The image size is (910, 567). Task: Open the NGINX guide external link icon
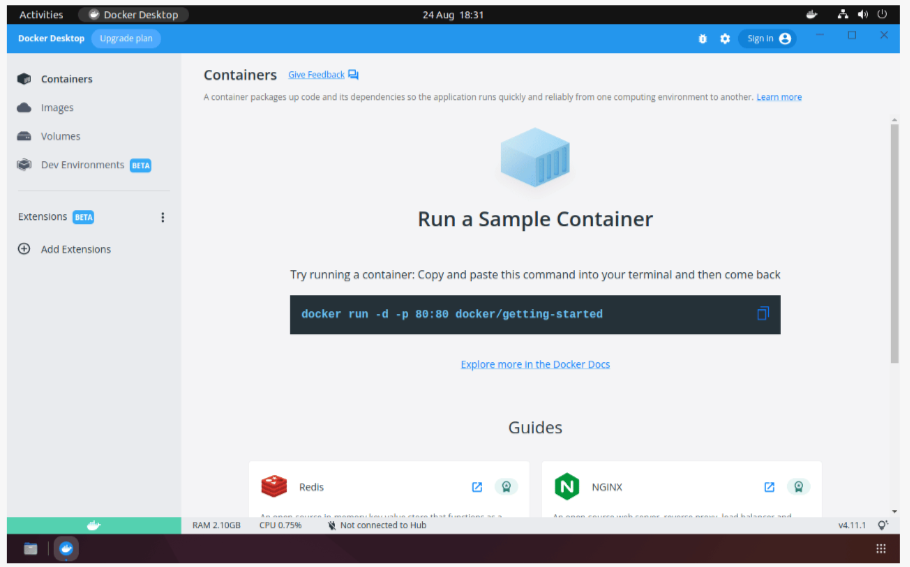(x=770, y=487)
